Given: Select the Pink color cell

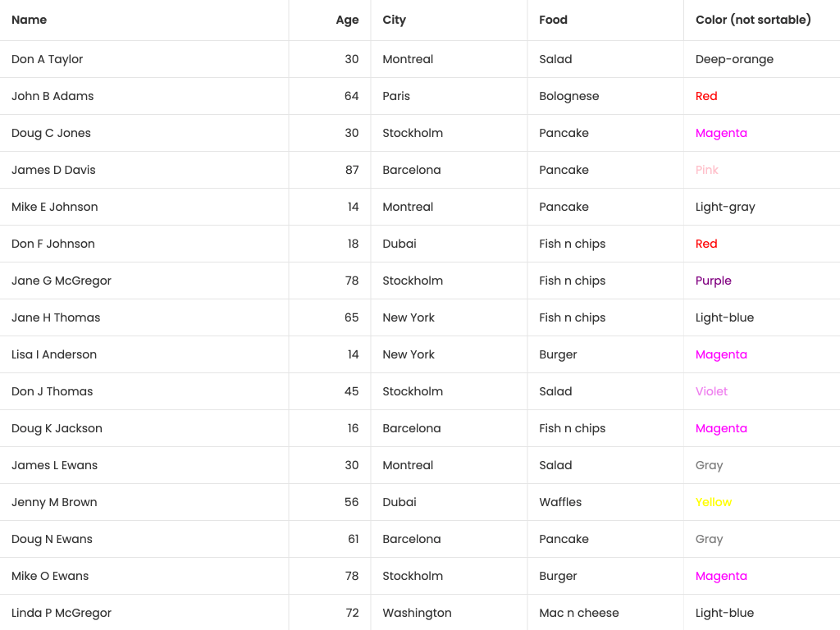Looking at the screenshot, I should tap(706, 170).
